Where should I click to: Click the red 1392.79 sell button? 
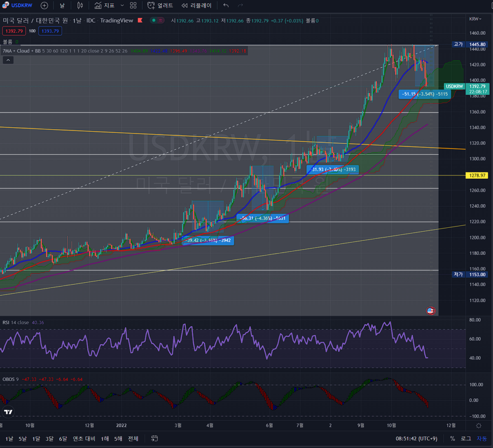tap(13, 31)
